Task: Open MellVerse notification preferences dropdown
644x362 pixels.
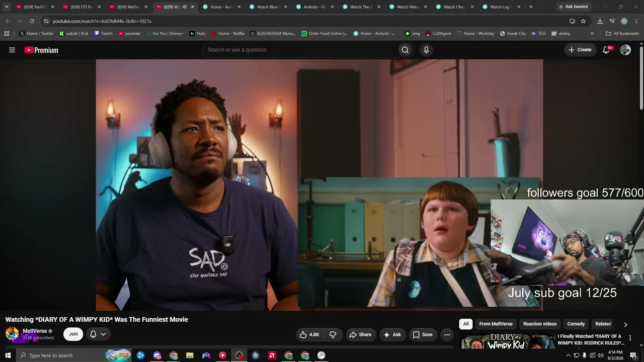Action: (98, 334)
